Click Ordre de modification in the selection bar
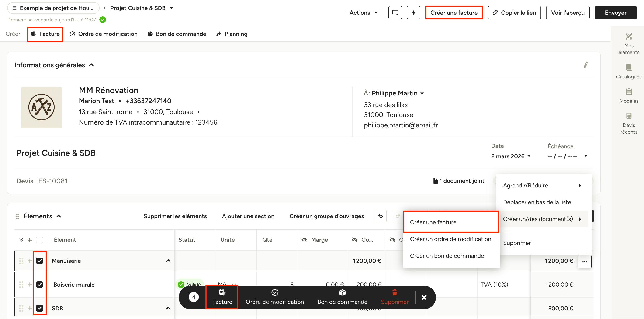Viewport: 644px width, 319px height. click(275, 297)
